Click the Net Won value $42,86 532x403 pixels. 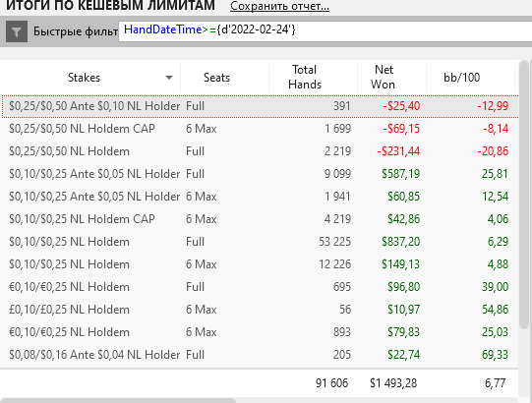tap(404, 219)
